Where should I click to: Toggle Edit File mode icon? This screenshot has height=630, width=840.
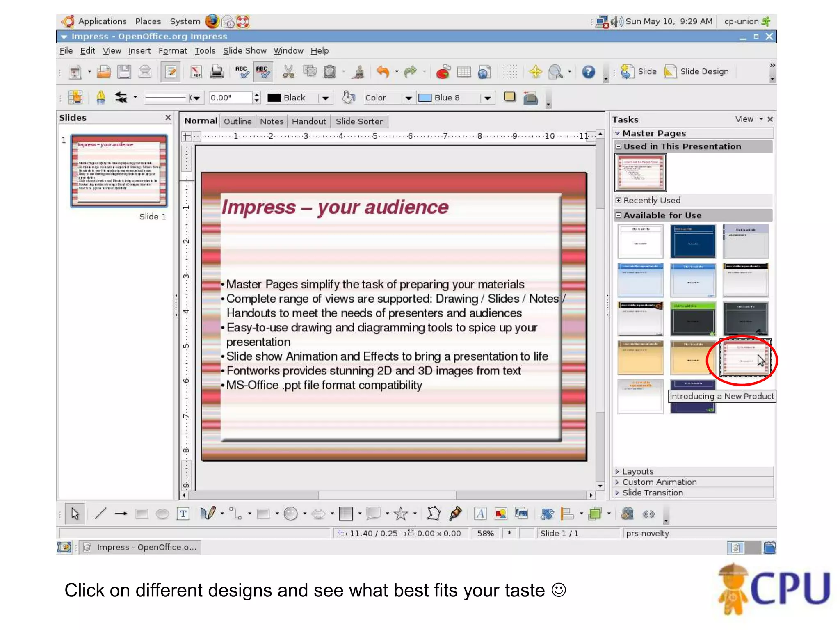pos(171,72)
